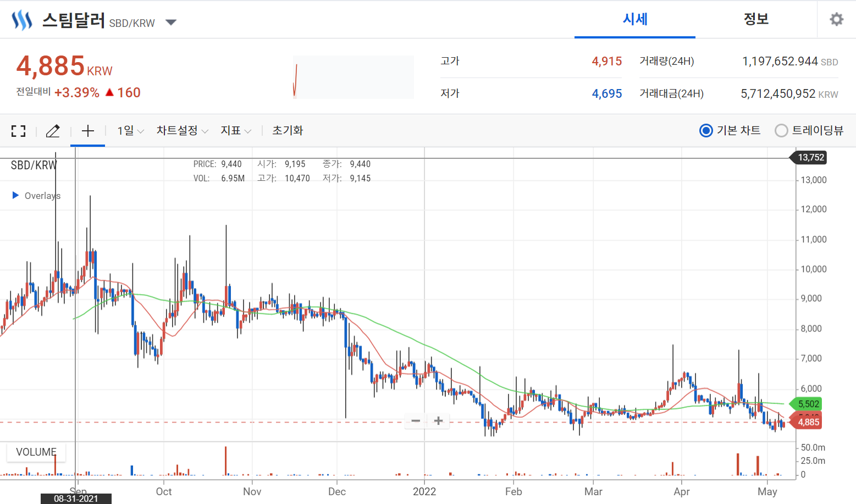Click the Steem Dollar logo icon
Screen dimensions: 856x504
click(22, 20)
